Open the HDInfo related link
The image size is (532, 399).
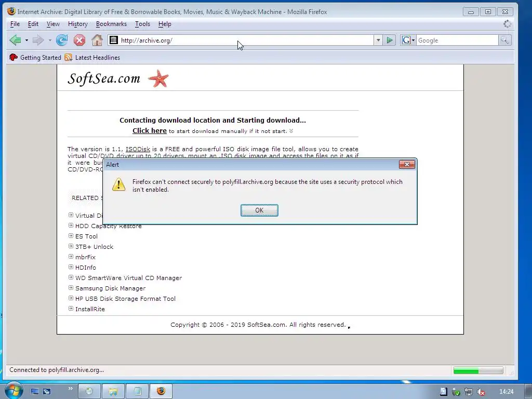(x=86, y=268)
